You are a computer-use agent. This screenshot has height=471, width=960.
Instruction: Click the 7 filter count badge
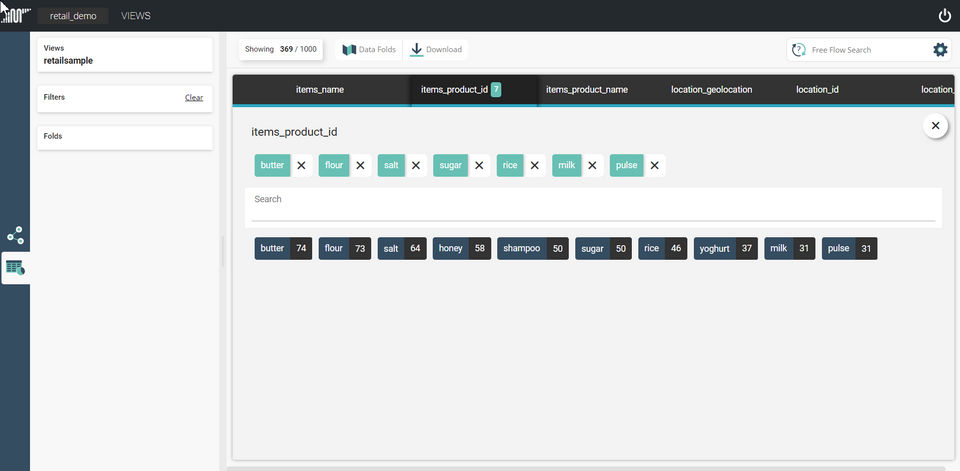pyautogui.click(x=496, y=90)
